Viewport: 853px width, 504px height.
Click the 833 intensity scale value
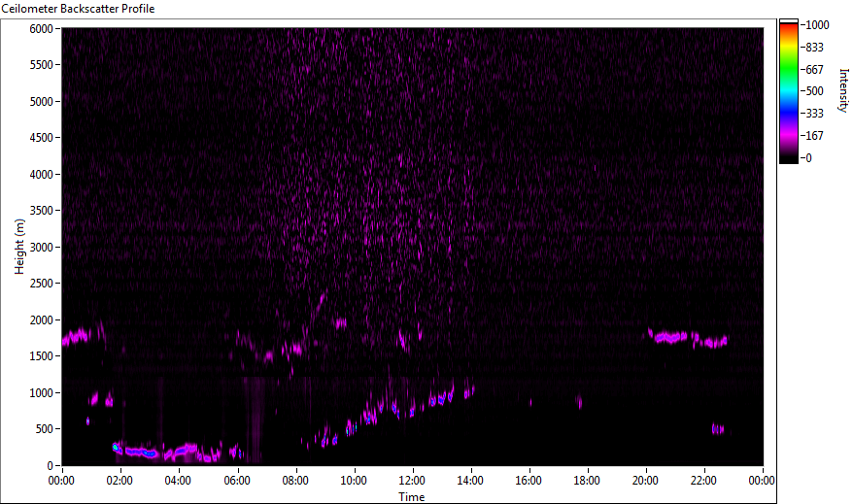click(814, 48)
